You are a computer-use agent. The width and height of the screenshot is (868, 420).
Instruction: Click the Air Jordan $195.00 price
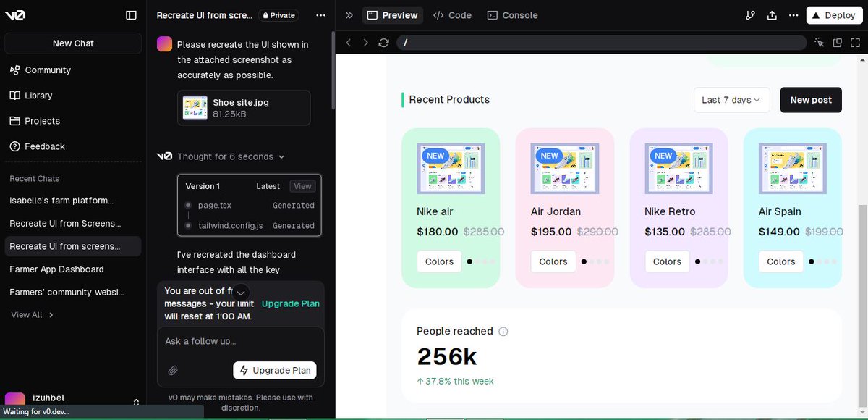point(551,232)
